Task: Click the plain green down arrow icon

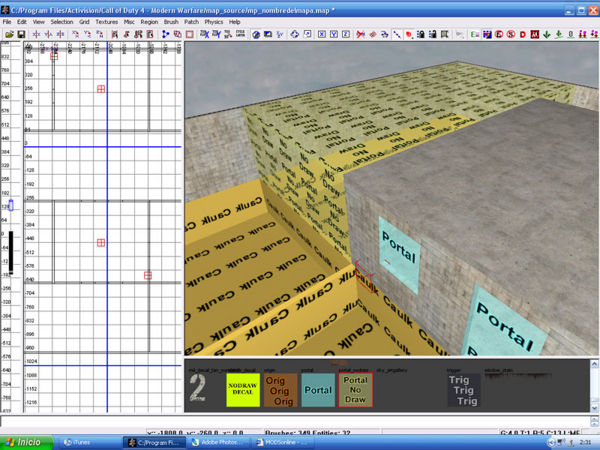Action: (547, 34)
